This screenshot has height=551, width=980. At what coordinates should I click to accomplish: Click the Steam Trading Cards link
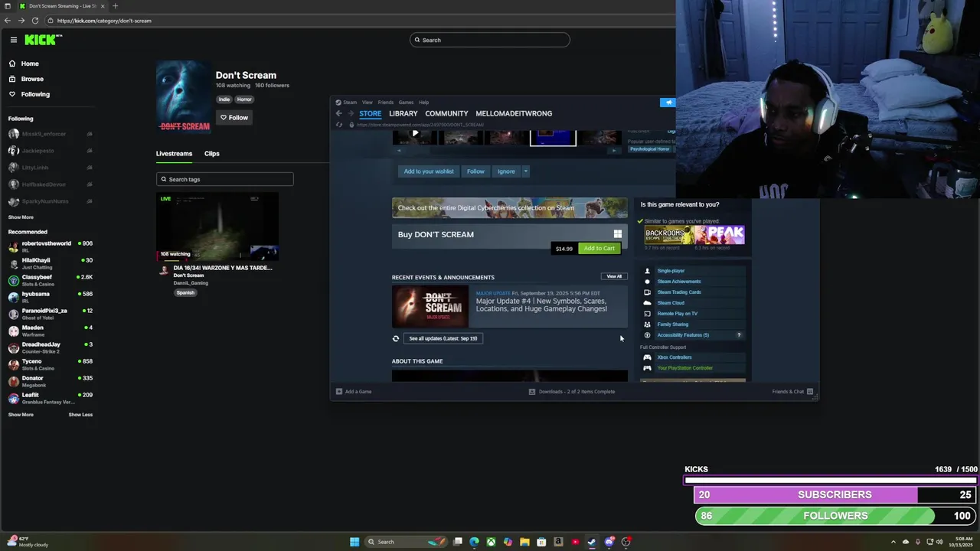point(679,292)
